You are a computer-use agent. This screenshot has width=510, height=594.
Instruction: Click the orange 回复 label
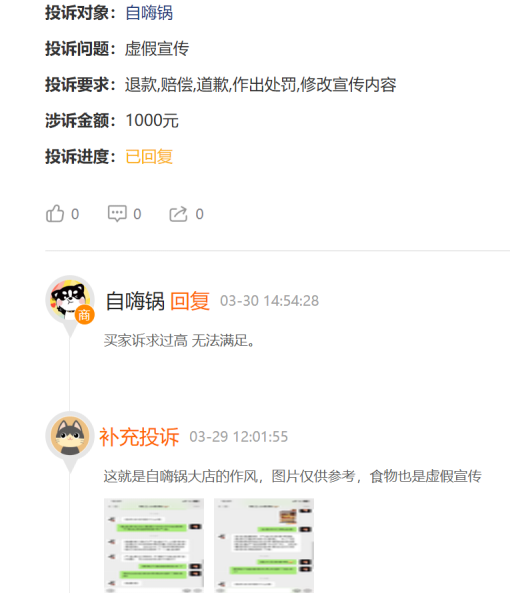click(x=190, y=301)
